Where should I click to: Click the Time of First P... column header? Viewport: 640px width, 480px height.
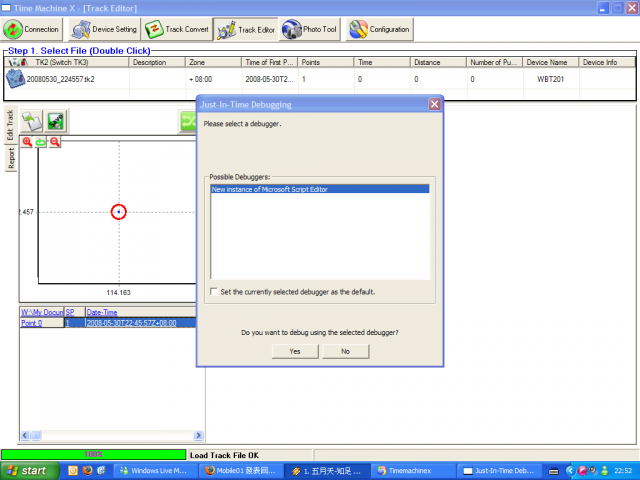pyautogui.click(x=269, y=62)
